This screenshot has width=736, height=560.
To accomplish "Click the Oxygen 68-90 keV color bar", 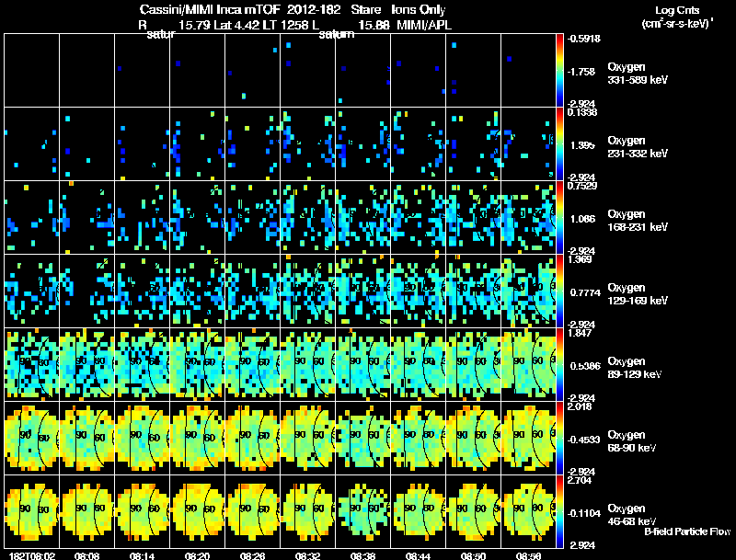I will click(559, 438).
